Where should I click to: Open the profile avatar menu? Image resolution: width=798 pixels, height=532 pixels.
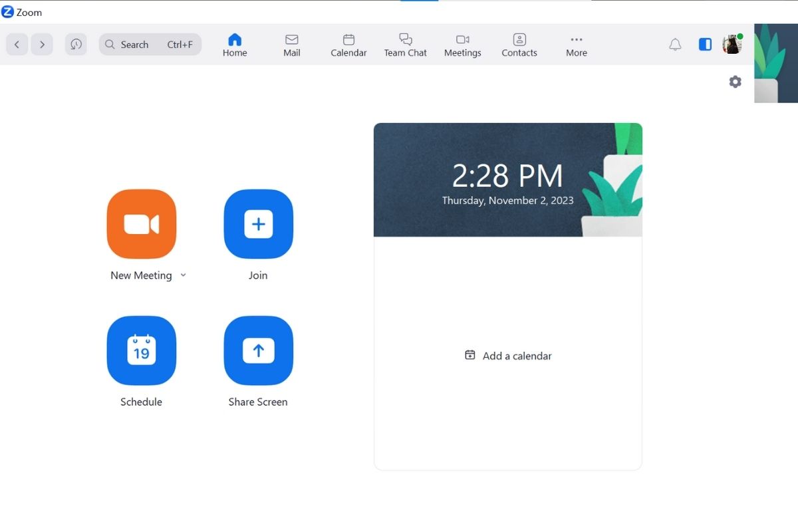[732, 45]
